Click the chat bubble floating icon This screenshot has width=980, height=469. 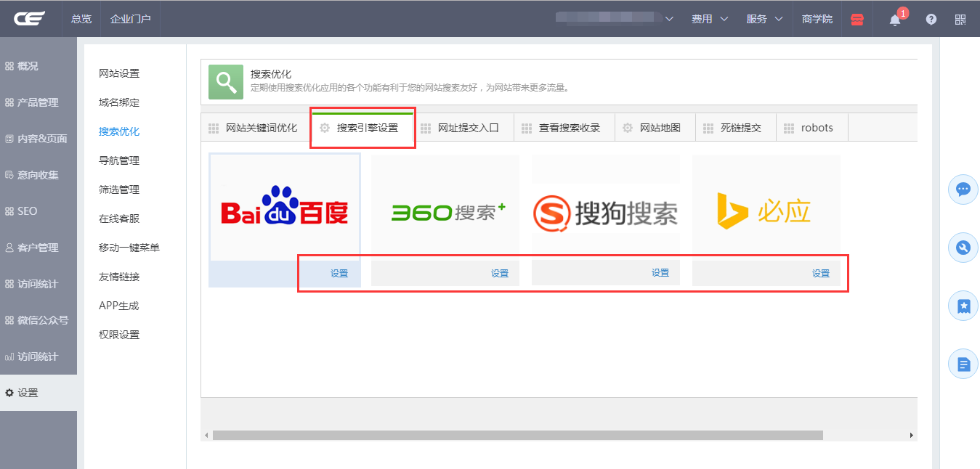pos(963,189)
